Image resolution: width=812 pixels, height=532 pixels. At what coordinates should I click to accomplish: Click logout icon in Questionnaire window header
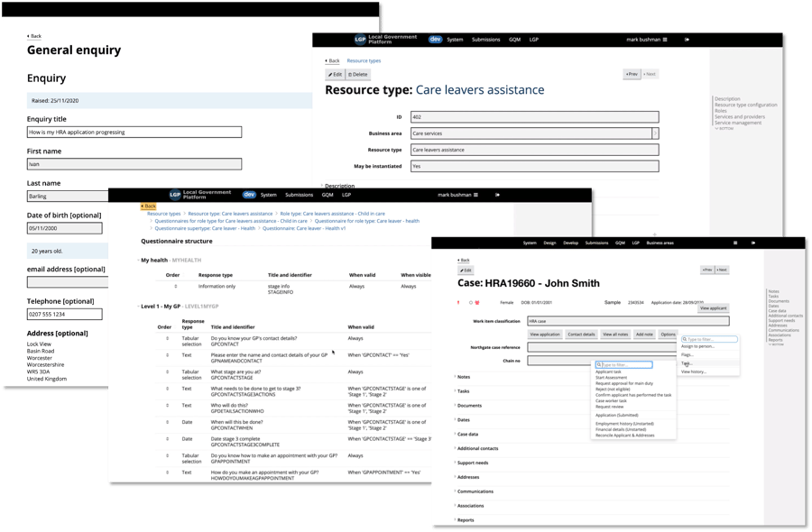tap(497, 195)
